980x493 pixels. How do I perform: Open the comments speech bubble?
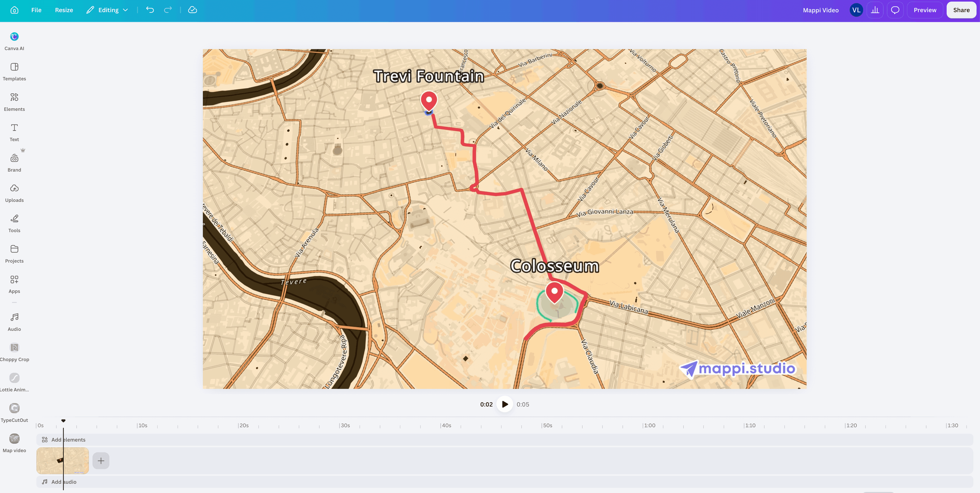[895, 10]
